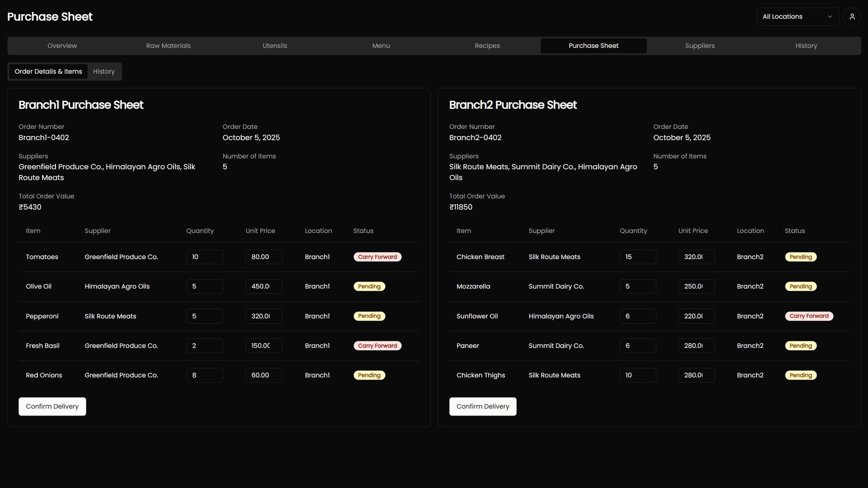Open the user profile icon
This screenshot has width=868, height=488.
852,17
